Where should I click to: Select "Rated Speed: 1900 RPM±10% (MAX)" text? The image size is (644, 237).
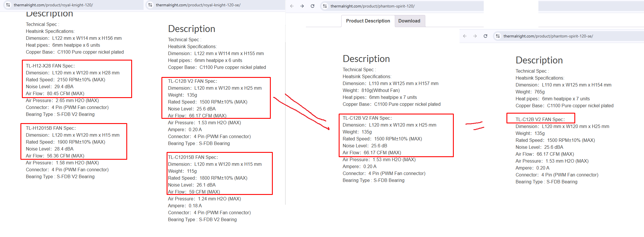click(66, 142)
